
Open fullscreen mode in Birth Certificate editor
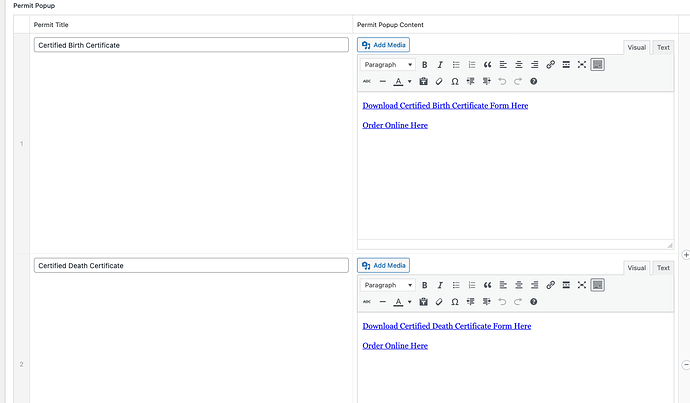point(582,65)
